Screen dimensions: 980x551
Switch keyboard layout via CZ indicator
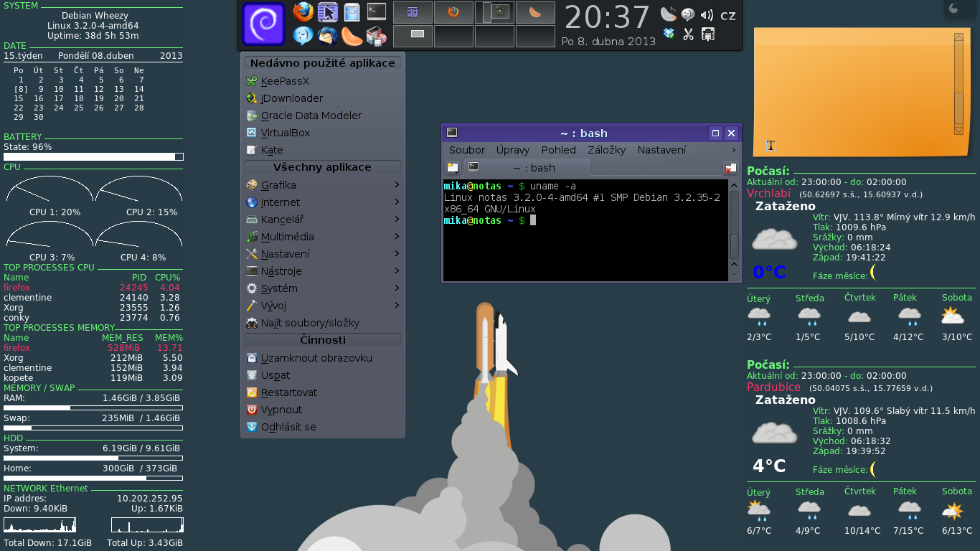pyautogui.click(x=727, y=16)
